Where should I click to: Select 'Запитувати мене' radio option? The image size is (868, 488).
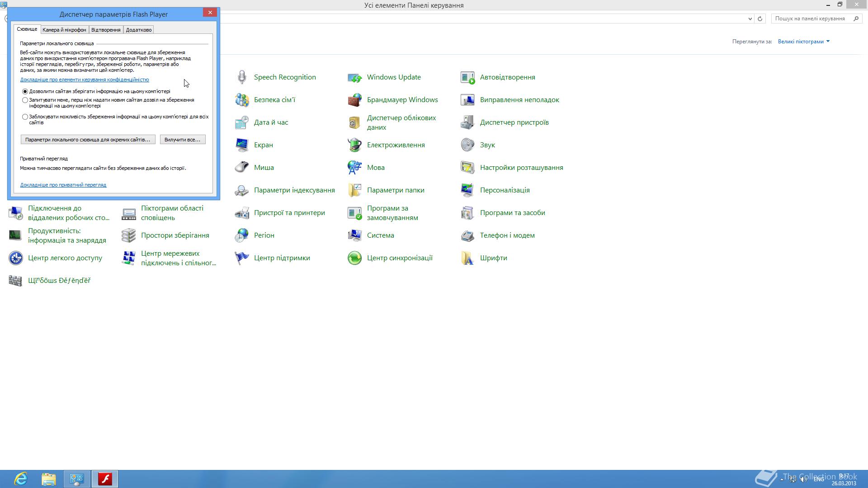25,100
